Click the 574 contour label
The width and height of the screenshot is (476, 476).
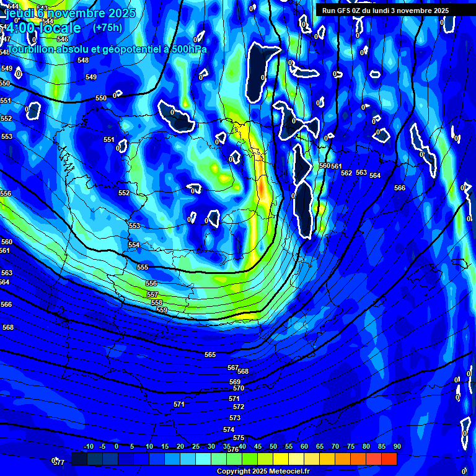[x=229, y=430]
